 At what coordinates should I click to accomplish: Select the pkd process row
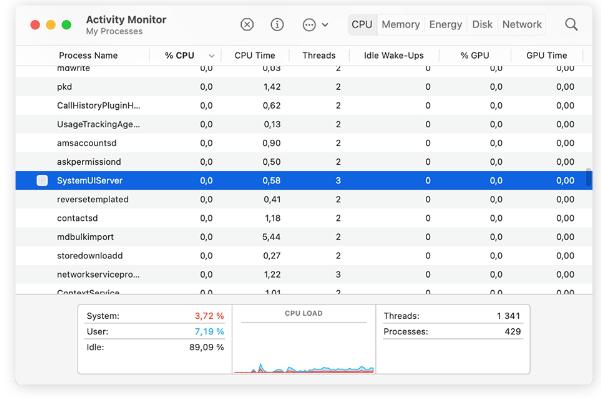click(304, 87)
